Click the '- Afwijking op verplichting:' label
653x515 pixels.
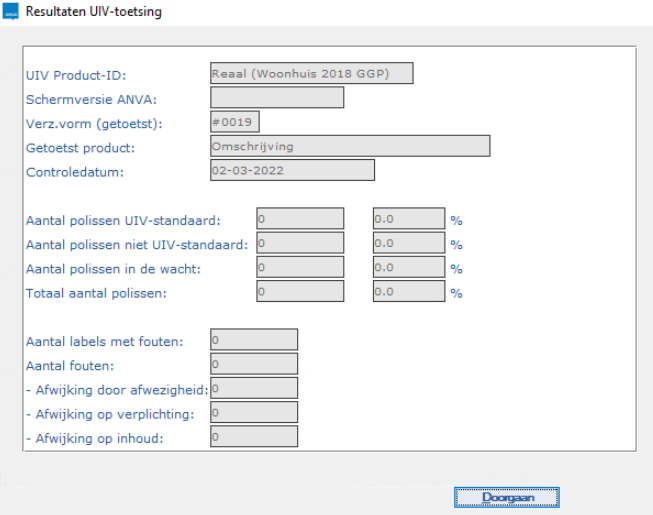110,414
